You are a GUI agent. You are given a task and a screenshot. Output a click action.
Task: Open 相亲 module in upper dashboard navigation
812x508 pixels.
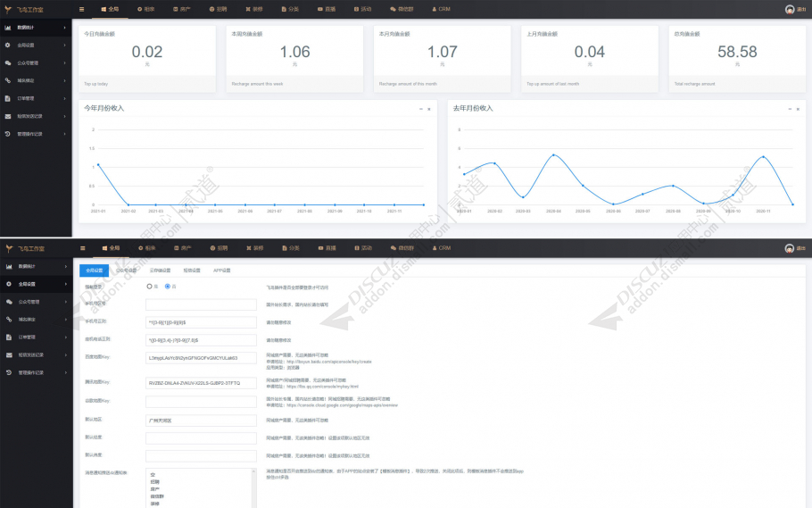click(x=146, y=9)
